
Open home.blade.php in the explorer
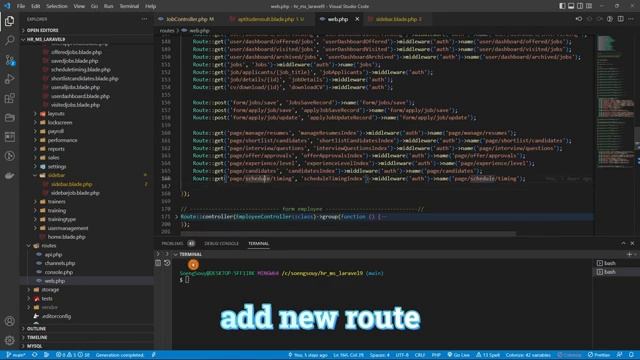[67, 237]
